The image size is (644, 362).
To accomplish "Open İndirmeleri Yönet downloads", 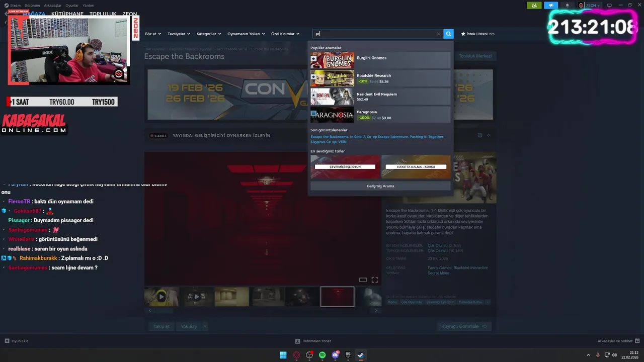I will [313, 341].
